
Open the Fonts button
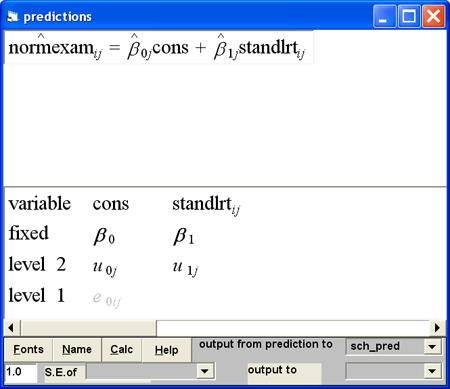coord(28,349)
